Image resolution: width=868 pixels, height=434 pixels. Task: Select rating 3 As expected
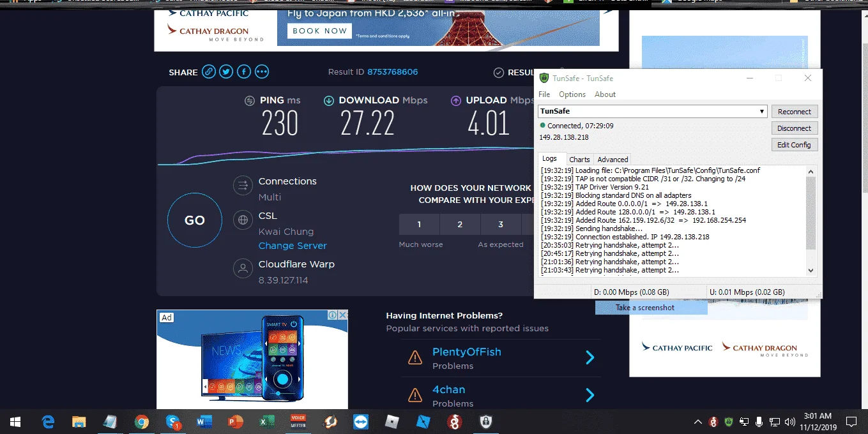[x=501, y=225]
